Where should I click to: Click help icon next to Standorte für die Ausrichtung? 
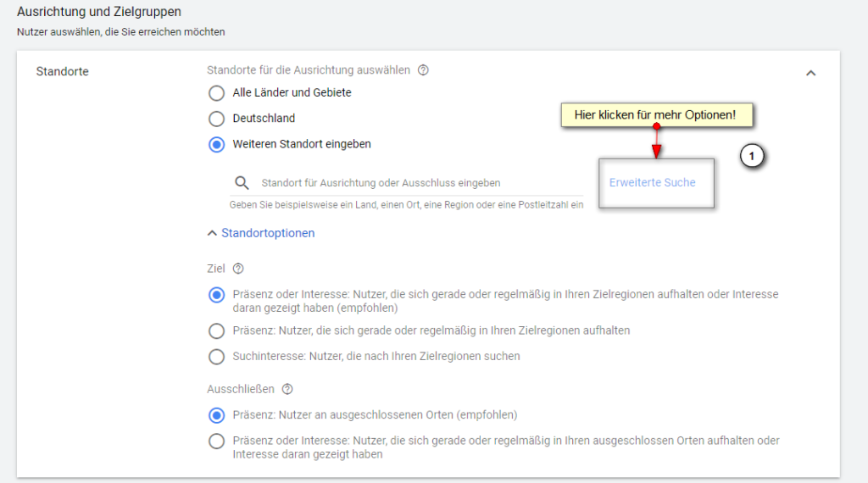423,70
